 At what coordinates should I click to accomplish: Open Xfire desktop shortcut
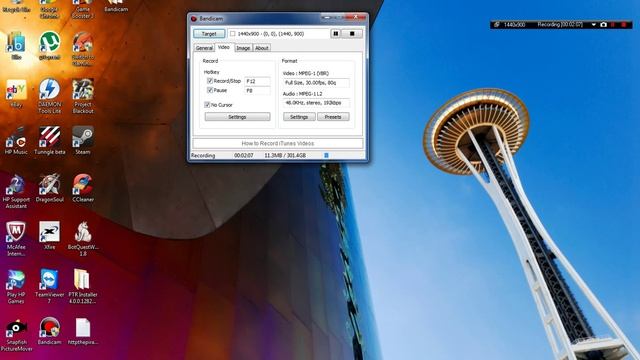point(49,236)
